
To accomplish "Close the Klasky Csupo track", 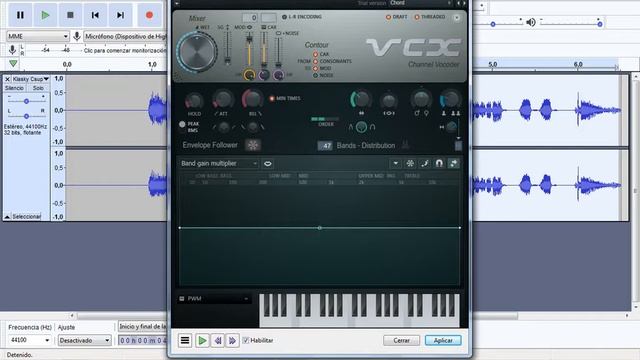I will coord(7,79).
